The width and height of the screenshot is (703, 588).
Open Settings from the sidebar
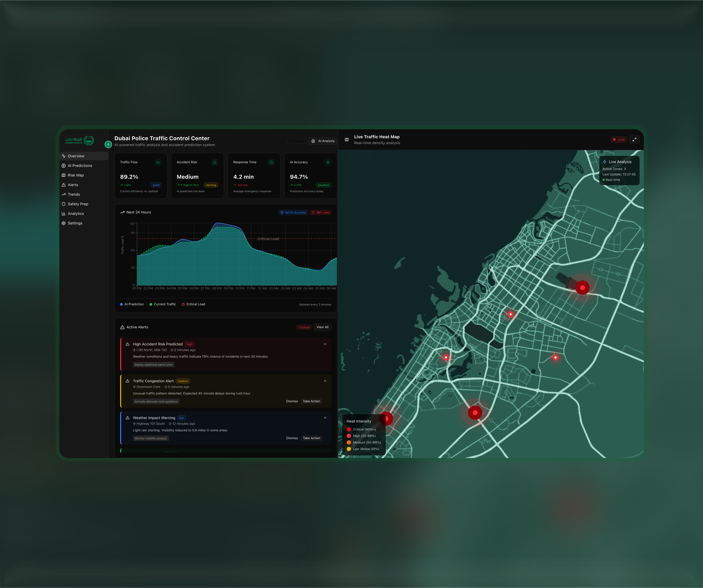click(x=75, y=223)
